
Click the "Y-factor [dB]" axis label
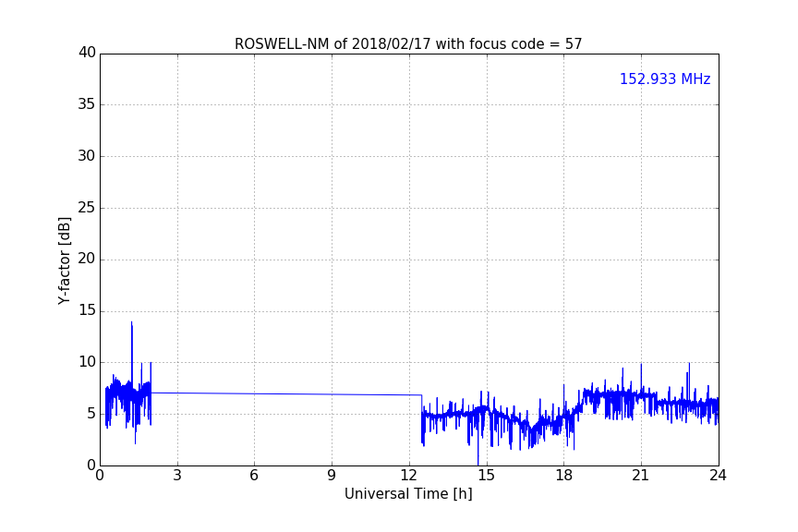click(x=64, y=260)
